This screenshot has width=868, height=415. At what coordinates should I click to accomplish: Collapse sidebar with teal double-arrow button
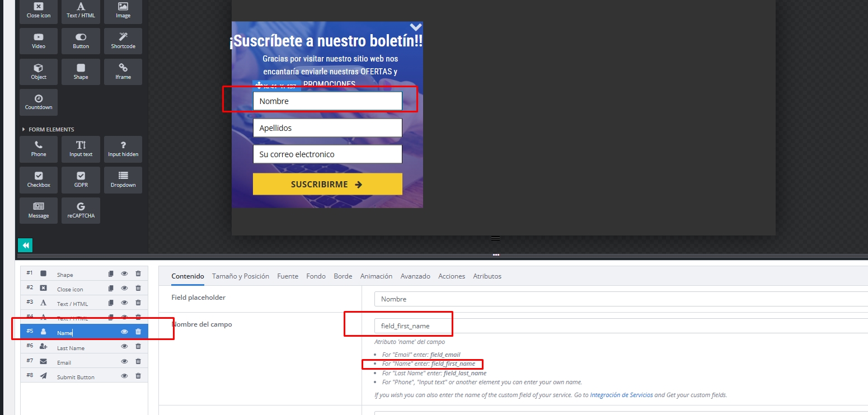(25, 245)
